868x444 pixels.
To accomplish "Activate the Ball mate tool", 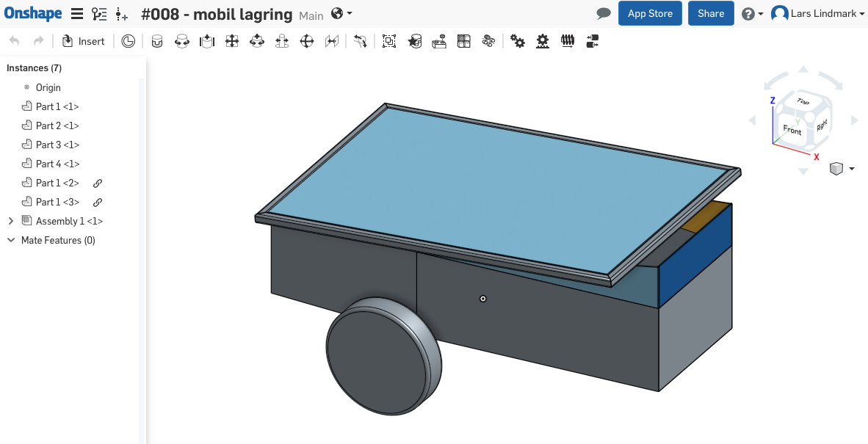I will (x=308, y=42).
